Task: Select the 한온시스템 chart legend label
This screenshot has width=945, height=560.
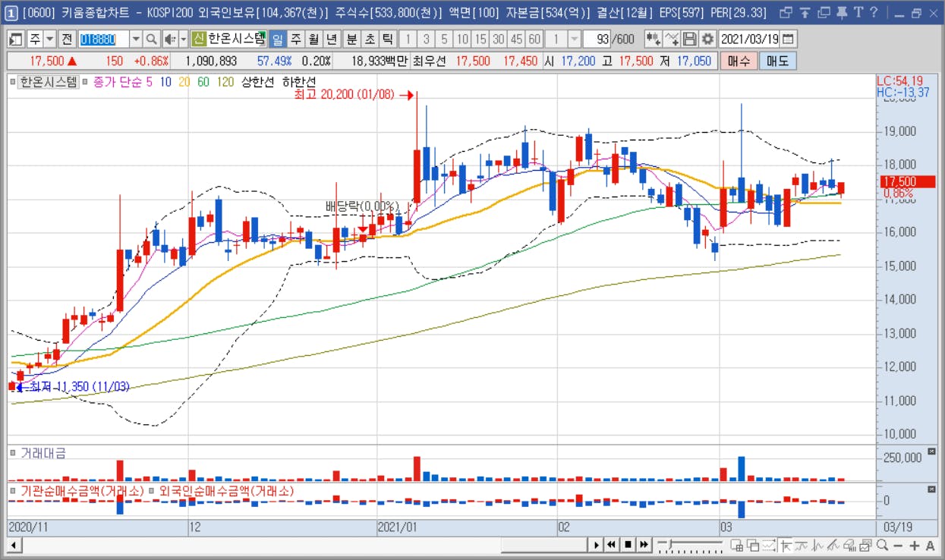Action: tap(49, 82)
